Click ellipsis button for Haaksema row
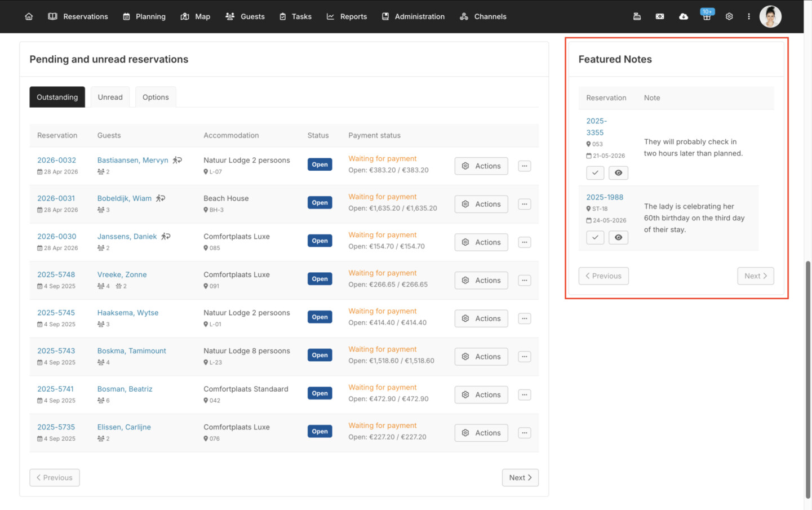The width and height of the screenshot is (812, 510). click(525, 318)
